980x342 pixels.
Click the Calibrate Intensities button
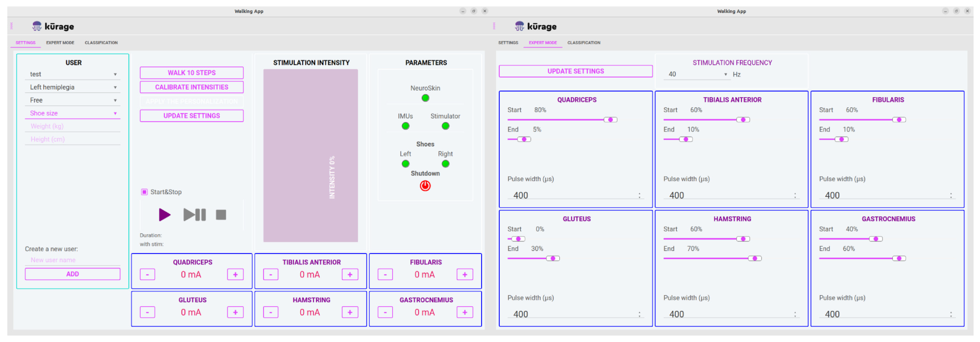point(191,87)
